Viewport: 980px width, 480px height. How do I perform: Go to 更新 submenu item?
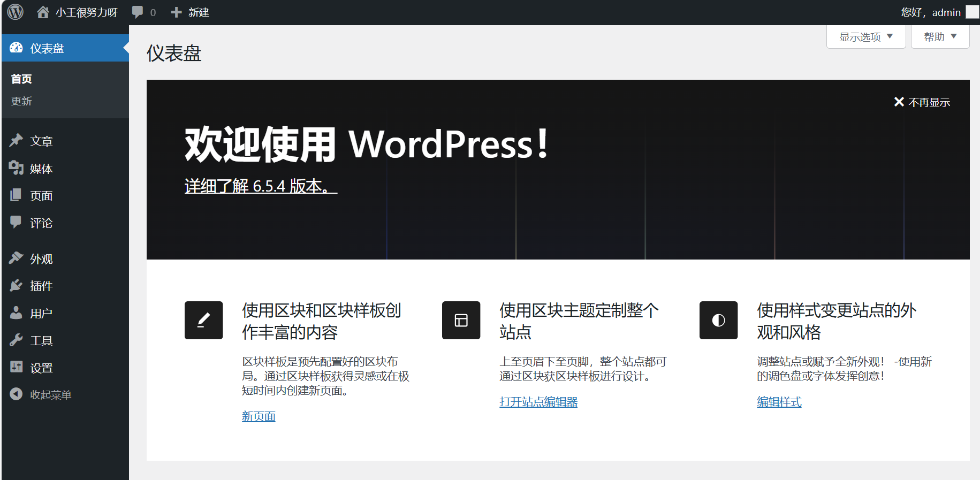pos(21,101)
